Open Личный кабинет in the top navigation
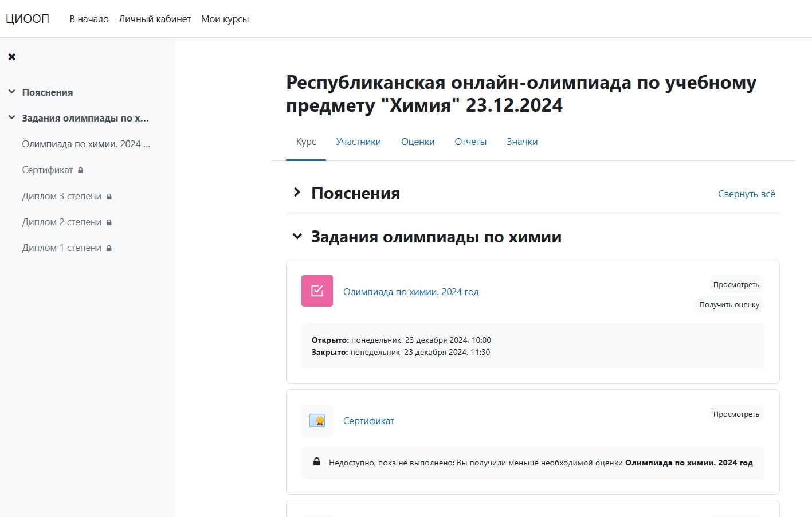812x517 pixels. tap(155, 19)
